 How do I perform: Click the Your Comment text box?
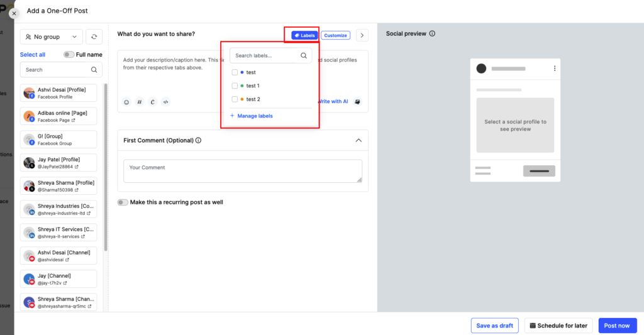coord(243,171)
